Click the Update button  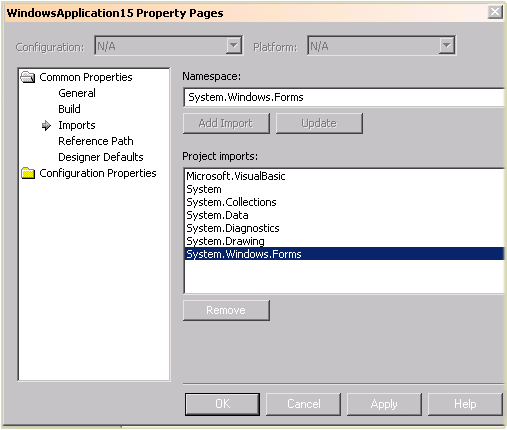(x=319, y=123)
